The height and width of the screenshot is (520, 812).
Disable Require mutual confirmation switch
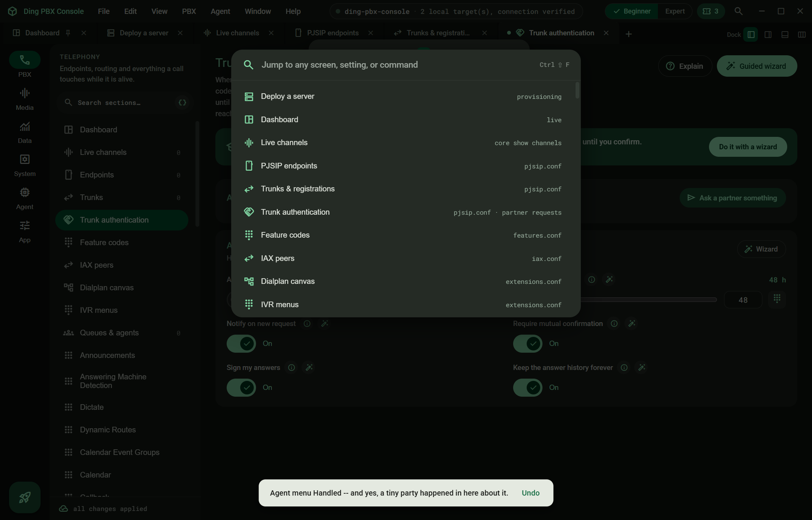[527, 343]
